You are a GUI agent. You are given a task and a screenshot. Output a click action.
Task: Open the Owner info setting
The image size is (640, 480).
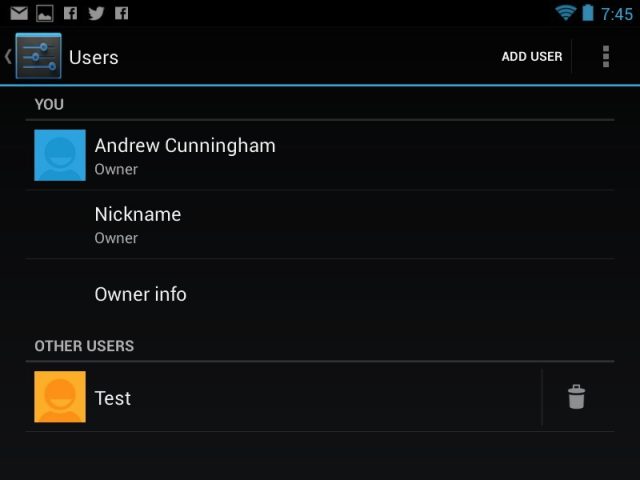point(320,294)
